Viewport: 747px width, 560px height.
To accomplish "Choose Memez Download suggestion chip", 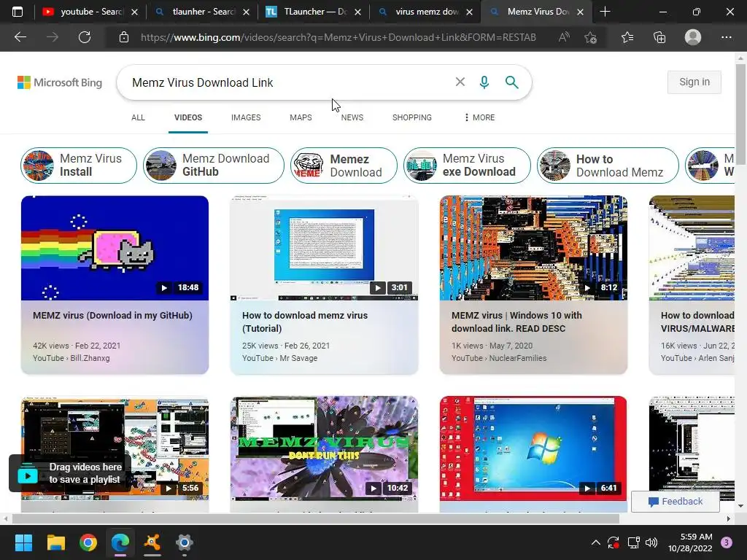I will [x=344, y=166].
